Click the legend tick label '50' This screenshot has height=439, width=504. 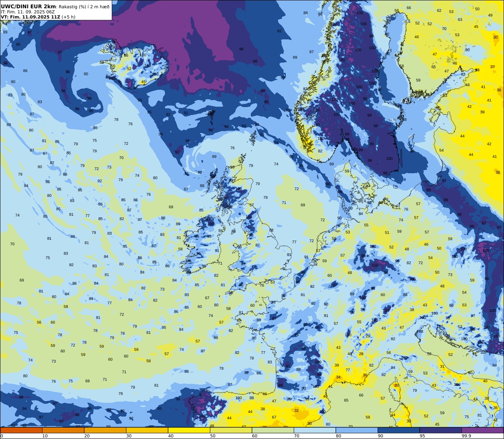[x=213, y=436]
